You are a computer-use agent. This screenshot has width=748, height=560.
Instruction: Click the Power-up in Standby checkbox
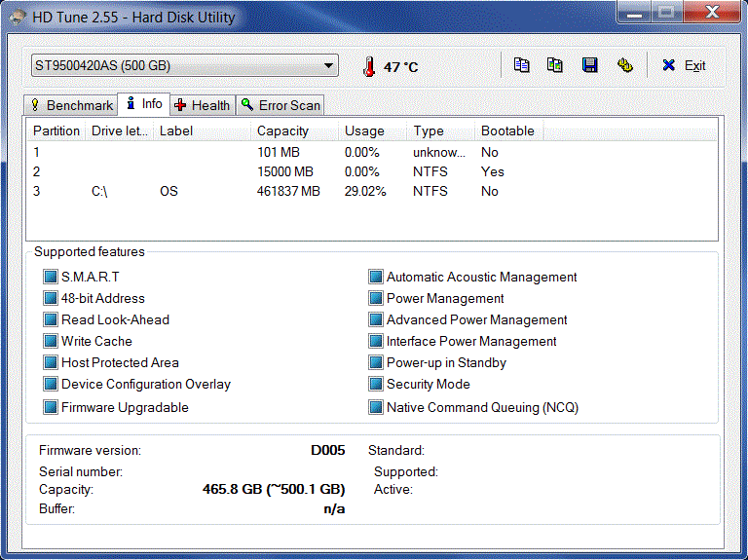pyautogui.click(x=375, y=362)
